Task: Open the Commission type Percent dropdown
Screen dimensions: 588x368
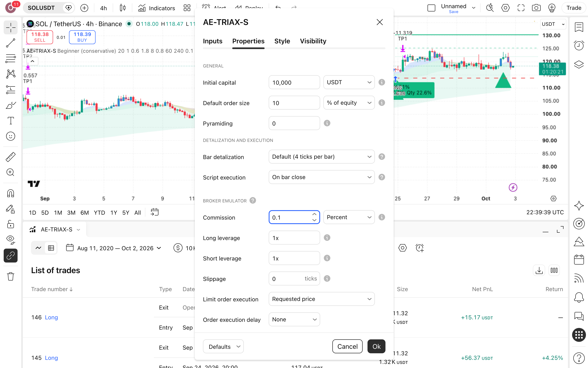Action: coord(349,217)
